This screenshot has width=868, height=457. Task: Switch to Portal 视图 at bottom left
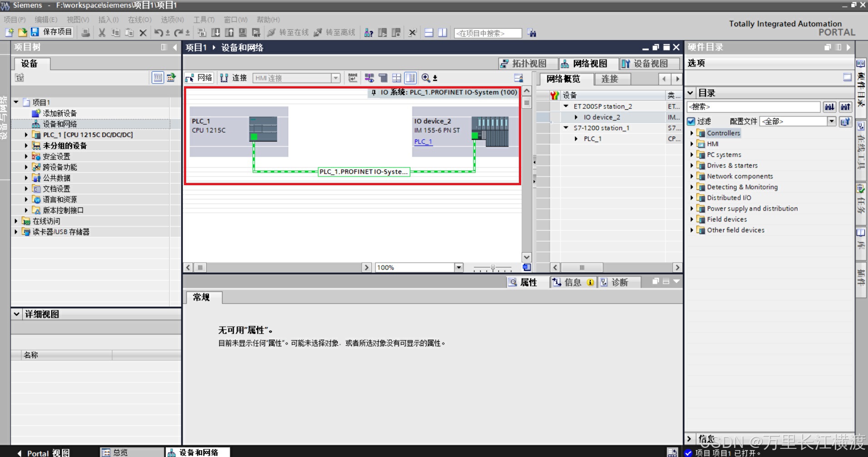coord(44,453)
